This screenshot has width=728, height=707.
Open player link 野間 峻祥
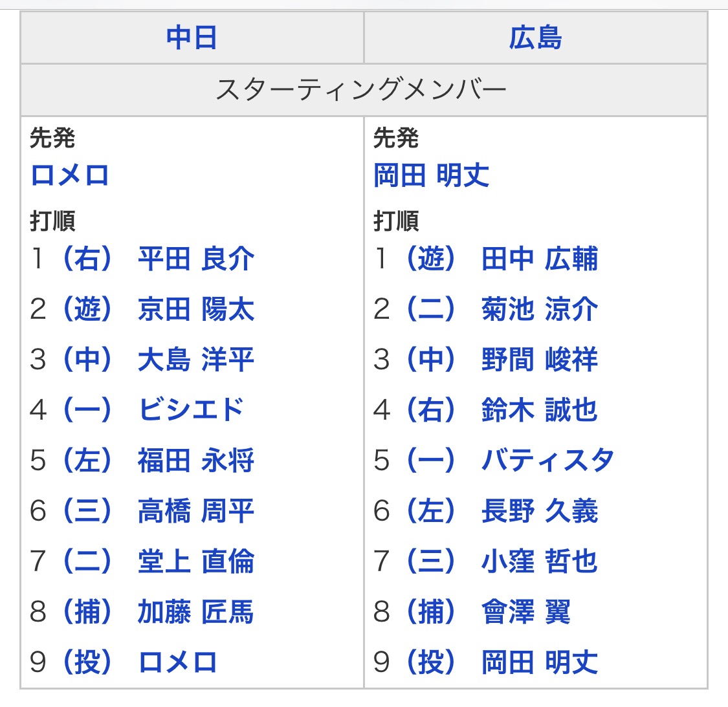540,359
